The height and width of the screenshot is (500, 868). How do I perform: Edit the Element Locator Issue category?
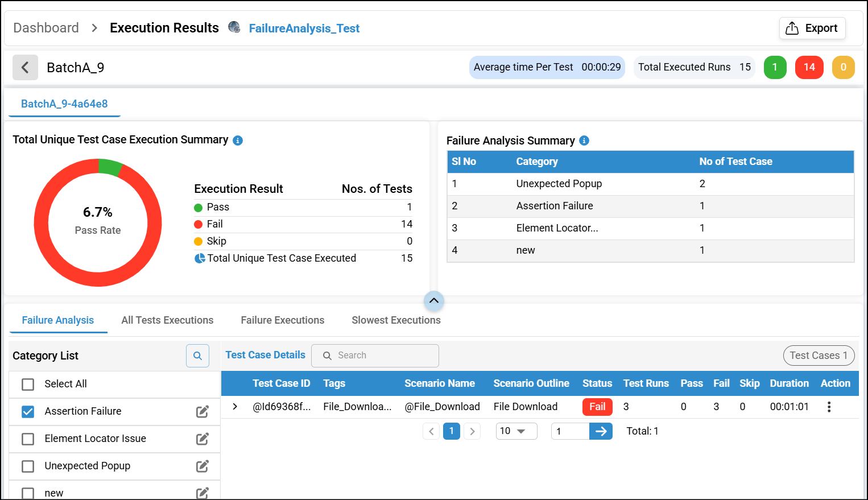point(202,439)
